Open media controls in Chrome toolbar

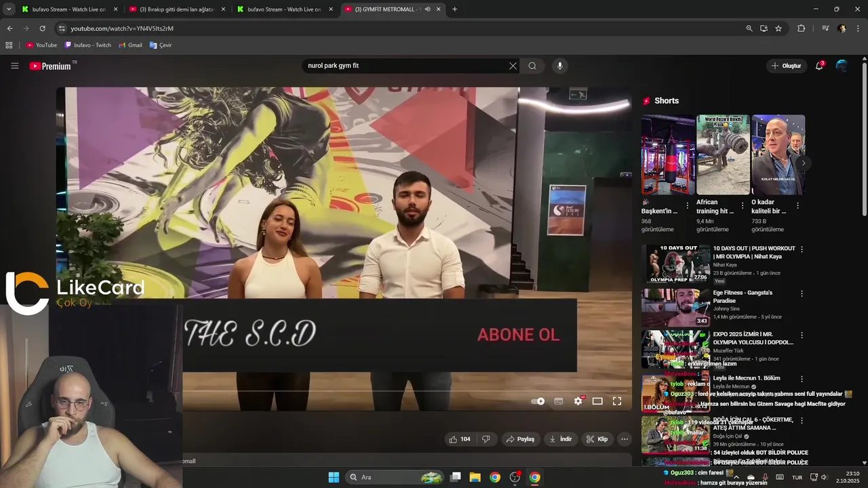[x=825, y=28]
